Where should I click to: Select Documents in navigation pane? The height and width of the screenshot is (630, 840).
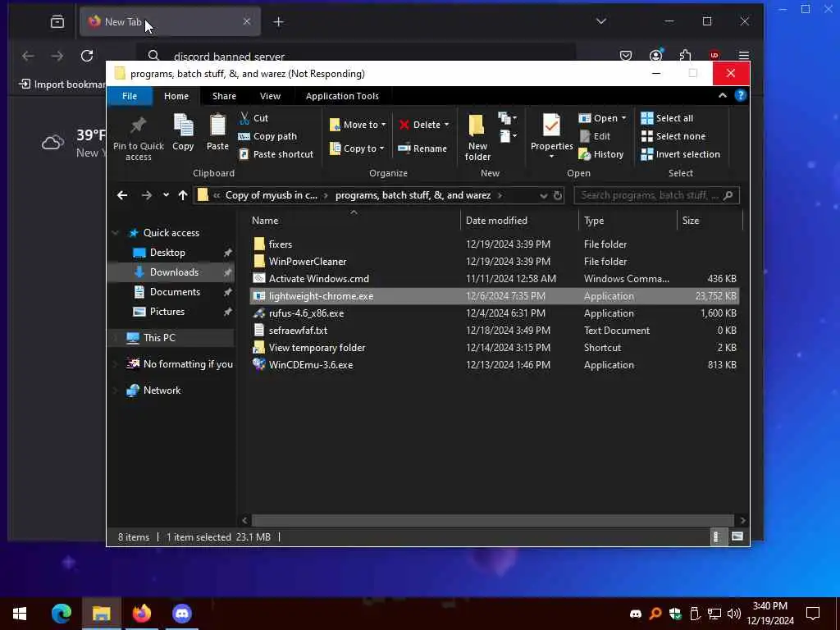[175, 292]
